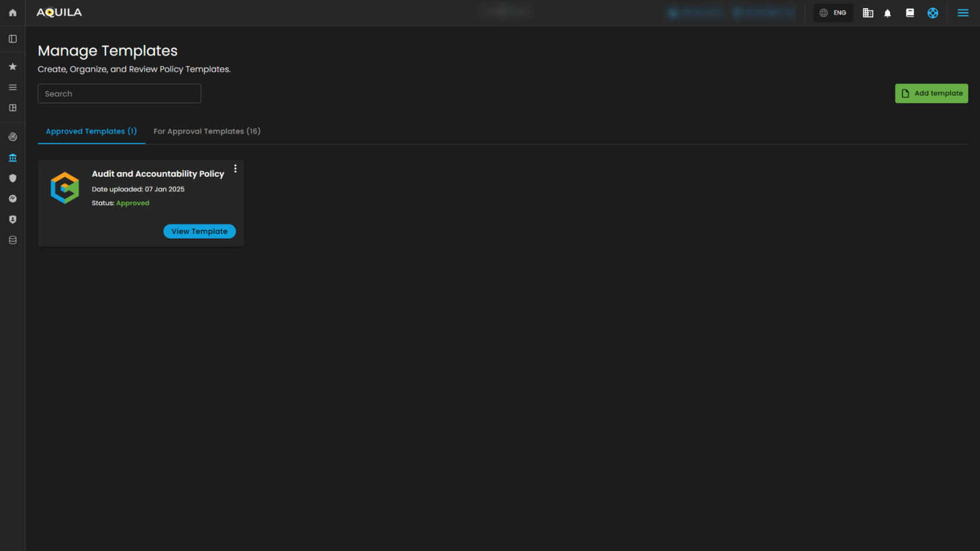The height and width of the screenshot is (551, 980).
Task: Open the book documentation icon in top bar
Action: coord(909,12)
